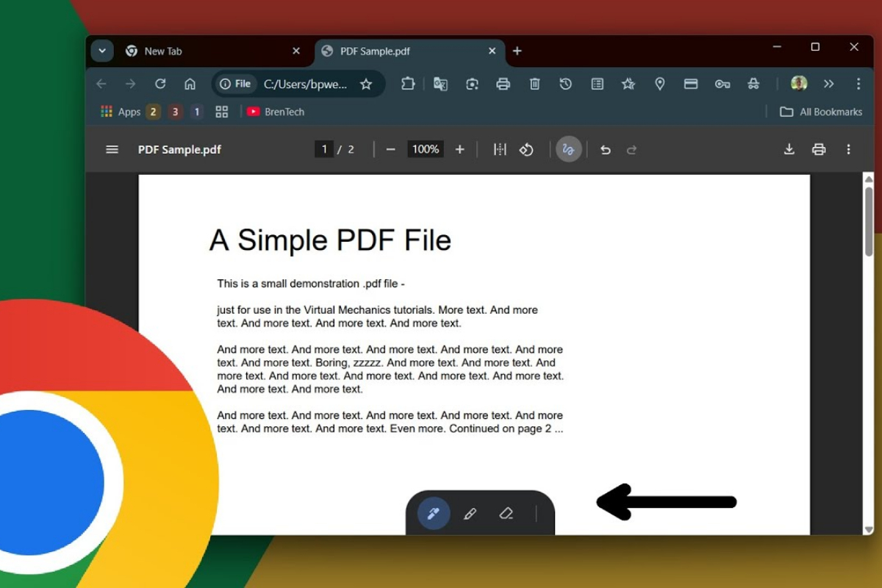Screen dimensions: 882x588
Task: Open PDF viewer more actions menu
Action: pos(848,149)
